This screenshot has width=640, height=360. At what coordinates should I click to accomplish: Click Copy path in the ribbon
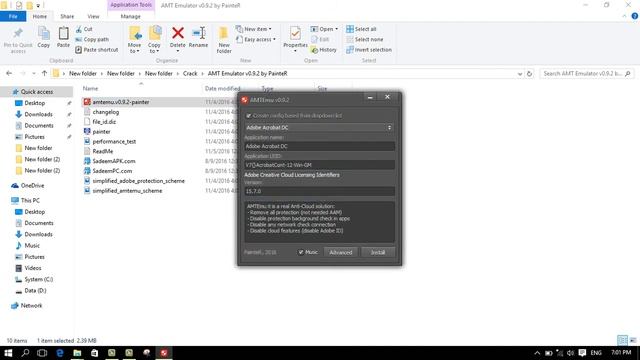(92, 40)
